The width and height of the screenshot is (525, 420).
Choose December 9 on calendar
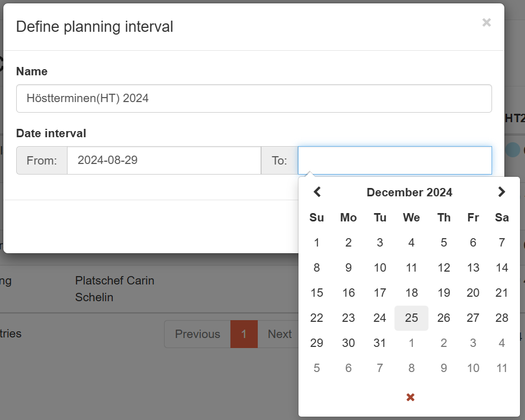pyautogui.click(x=348, y=268)
